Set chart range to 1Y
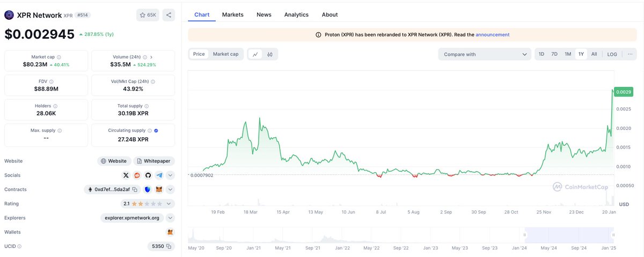 [x=581, y=54]
